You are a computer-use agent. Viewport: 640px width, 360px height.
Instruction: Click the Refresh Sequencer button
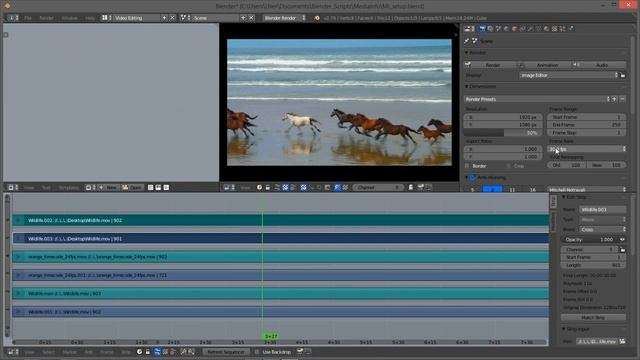tap(226, 351)
